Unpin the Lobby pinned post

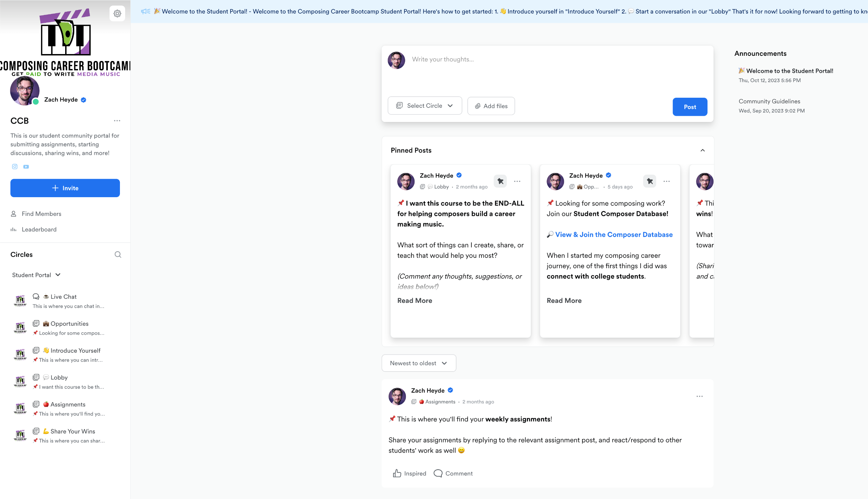coord(500,181)
